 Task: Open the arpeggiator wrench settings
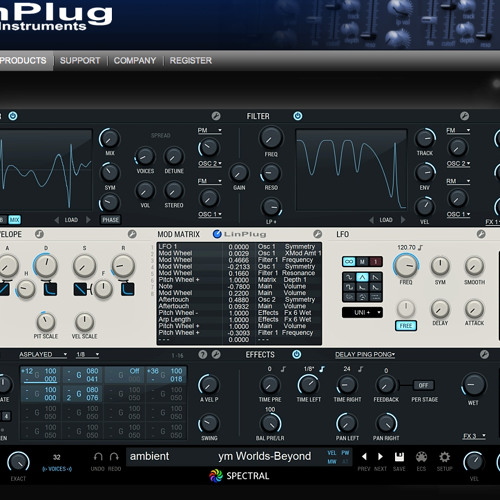[x=216, y=354]
